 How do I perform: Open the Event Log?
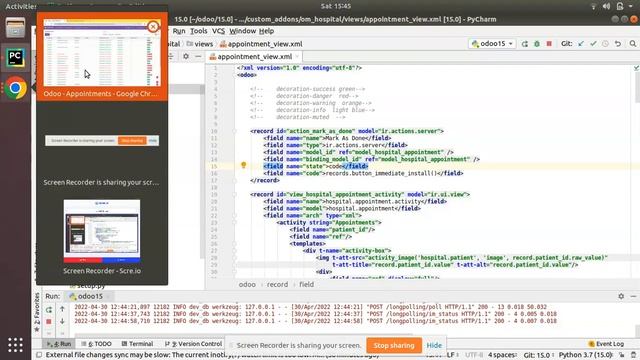pyautogui.click(x=606, y=344)
